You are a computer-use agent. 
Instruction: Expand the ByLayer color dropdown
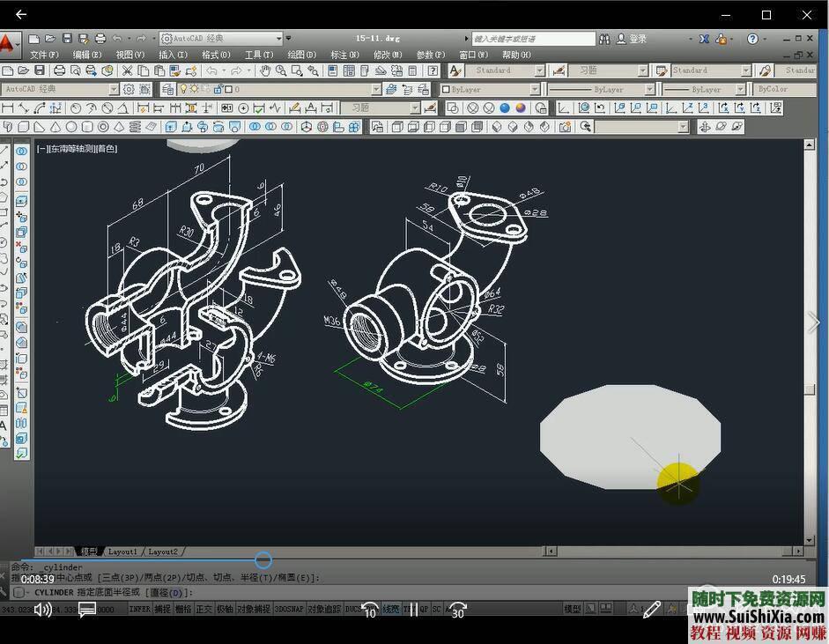537,89
